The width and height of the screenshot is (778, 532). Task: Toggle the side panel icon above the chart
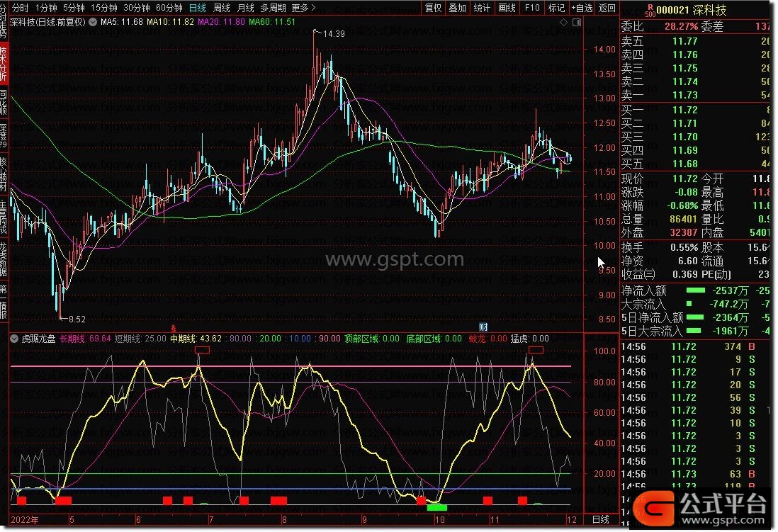577,23
